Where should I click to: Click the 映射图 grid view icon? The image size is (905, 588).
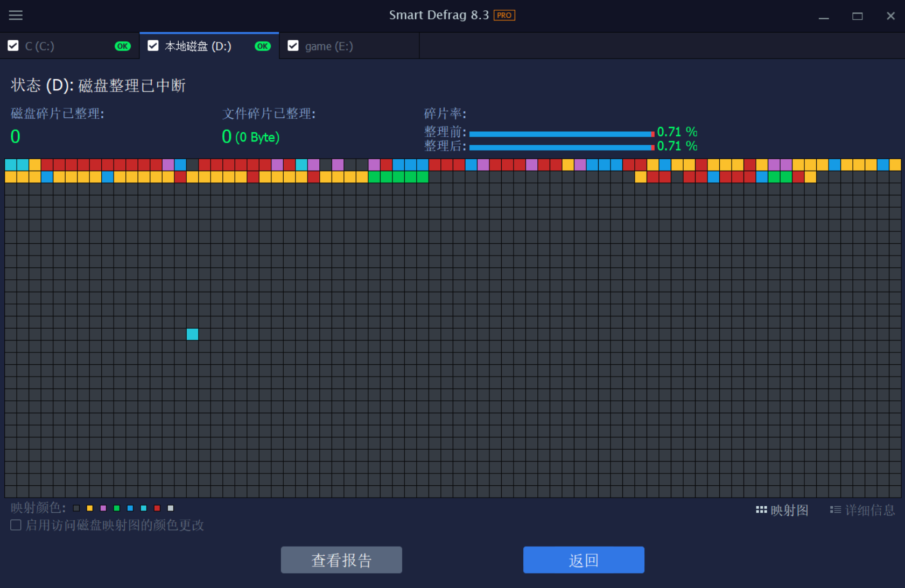(761, 509)
